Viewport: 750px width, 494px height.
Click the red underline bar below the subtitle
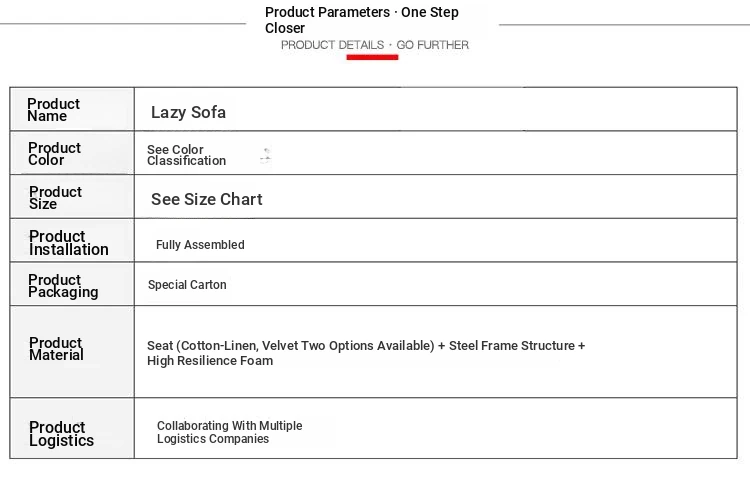coord(372,57)
